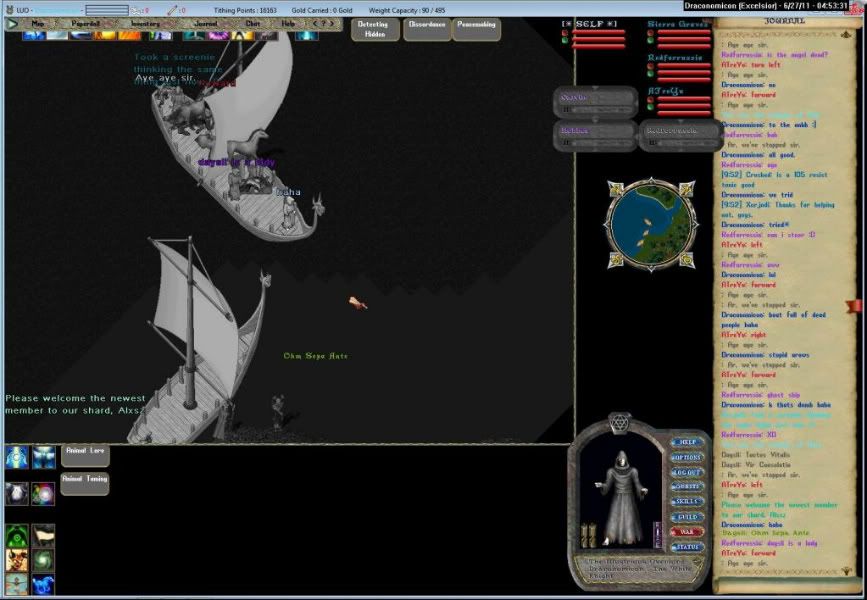Click the 'Ohm Sepa Ante' text in game view
This screenshot has width=867, height=600.
coord(316,356)
